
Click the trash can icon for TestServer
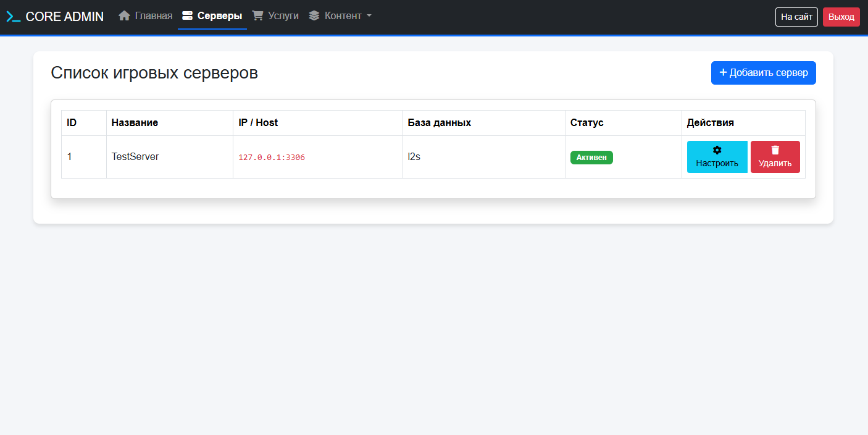pyautogui.click(x=775, y=150)
